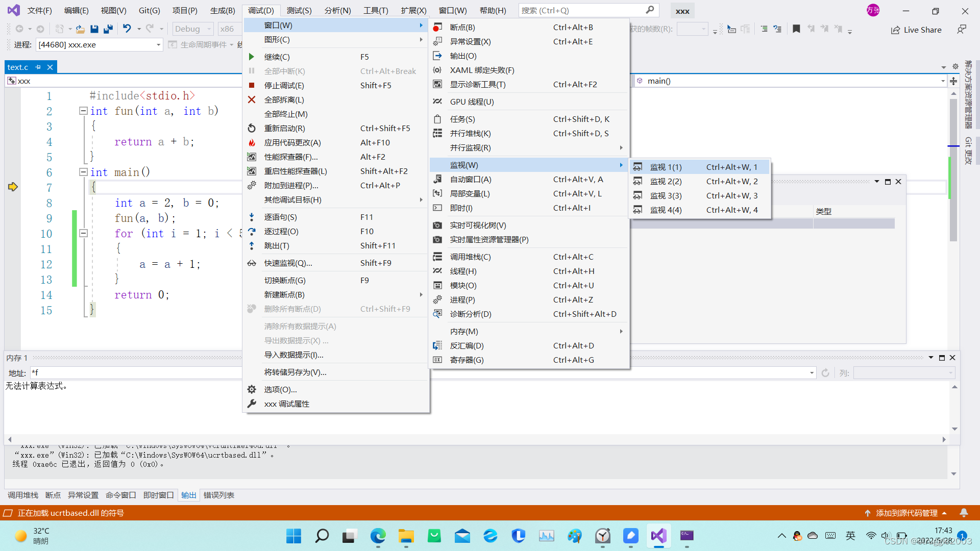
Task: Click the Disassembly window icon
Action: point(437,345)
